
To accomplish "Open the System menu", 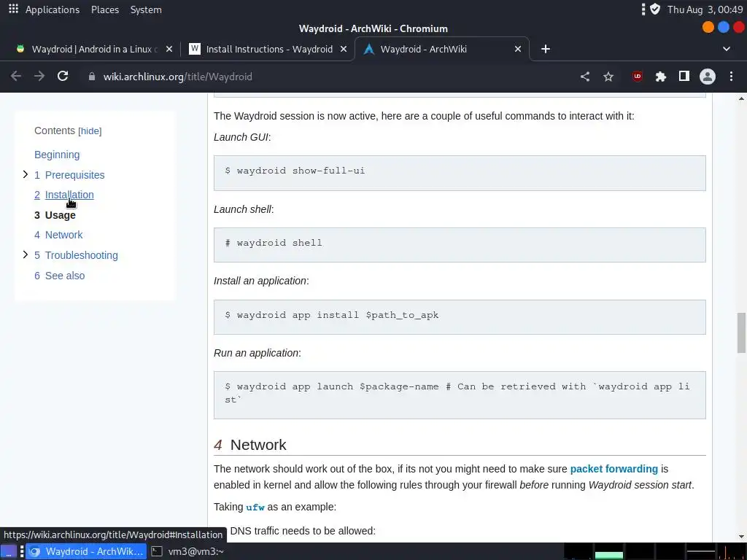I will [x=146, y=9].
